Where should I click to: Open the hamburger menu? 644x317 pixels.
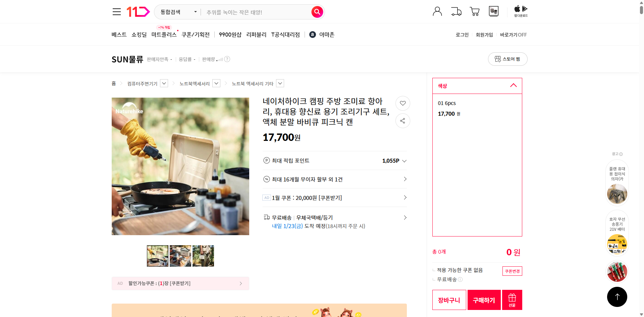point(116,11)
